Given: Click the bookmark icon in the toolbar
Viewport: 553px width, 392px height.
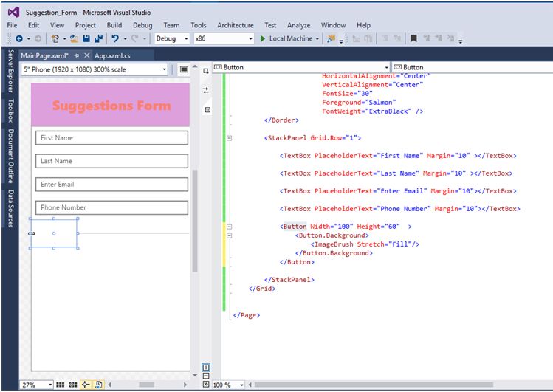Looking at the screenshot, I should [413, 38].
